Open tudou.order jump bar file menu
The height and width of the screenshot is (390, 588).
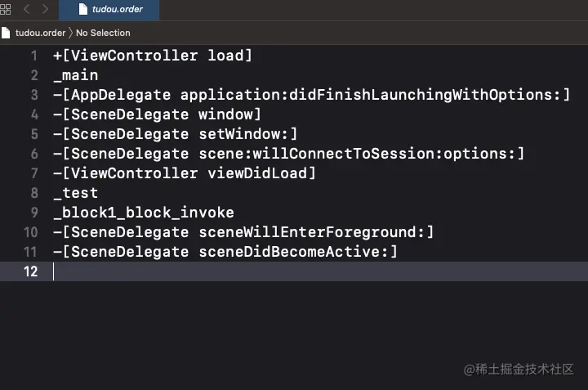coord(40,33)
